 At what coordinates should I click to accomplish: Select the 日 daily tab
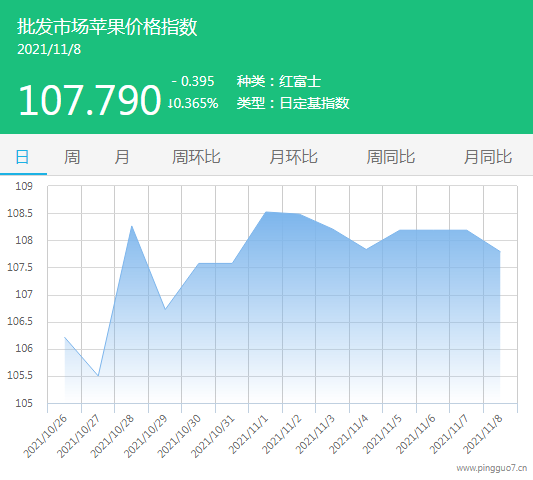pos(22,157)
